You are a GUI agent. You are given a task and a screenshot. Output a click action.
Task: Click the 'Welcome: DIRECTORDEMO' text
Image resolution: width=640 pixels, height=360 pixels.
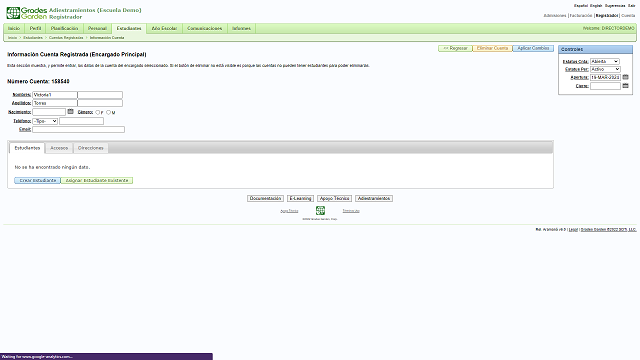[609, 28]
